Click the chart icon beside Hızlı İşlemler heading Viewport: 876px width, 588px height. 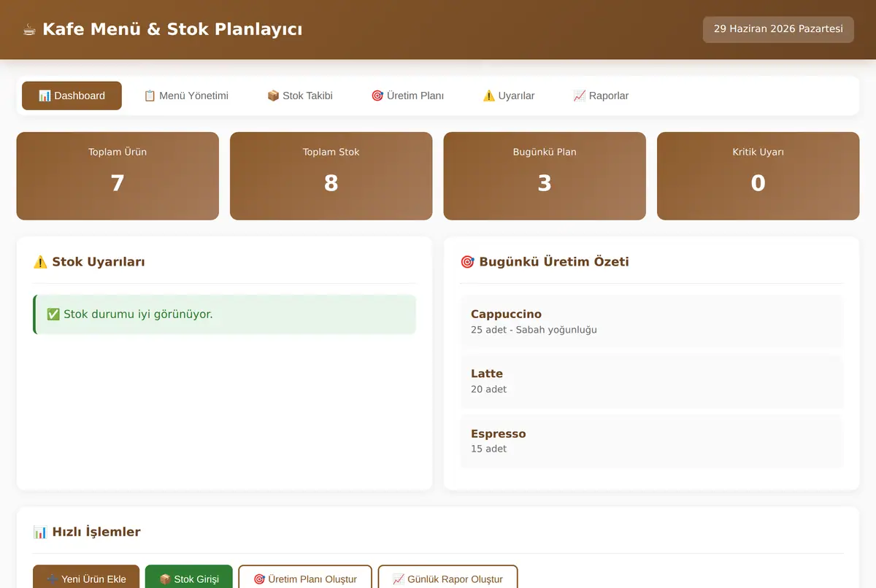(x=40, y=533)
